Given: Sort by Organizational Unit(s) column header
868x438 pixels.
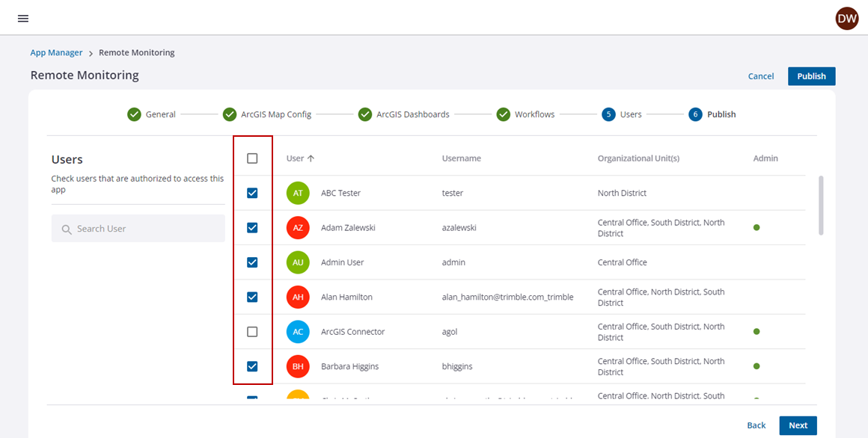Looking at the screenshot, I should pos(638,158).
